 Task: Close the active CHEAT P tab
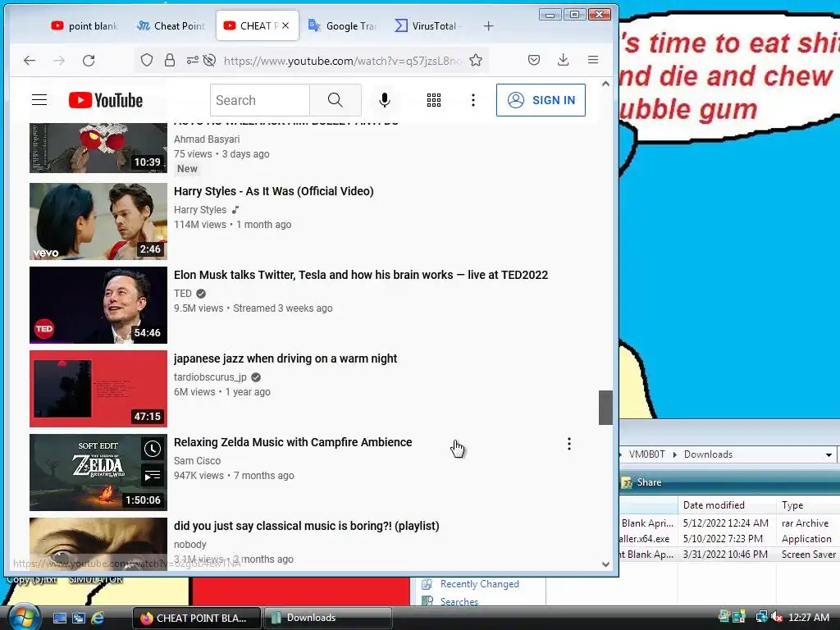285,25
